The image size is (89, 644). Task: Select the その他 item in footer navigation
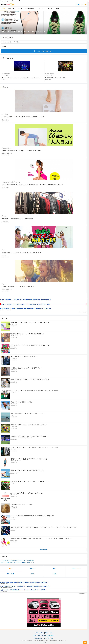[x=54, y=574]
